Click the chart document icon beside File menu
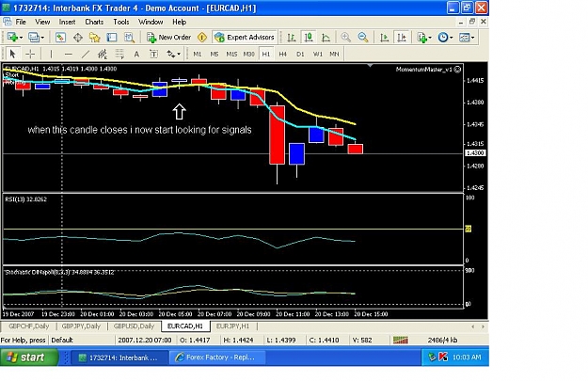Viewport: 588px width, 381px height. pos(8,22)
